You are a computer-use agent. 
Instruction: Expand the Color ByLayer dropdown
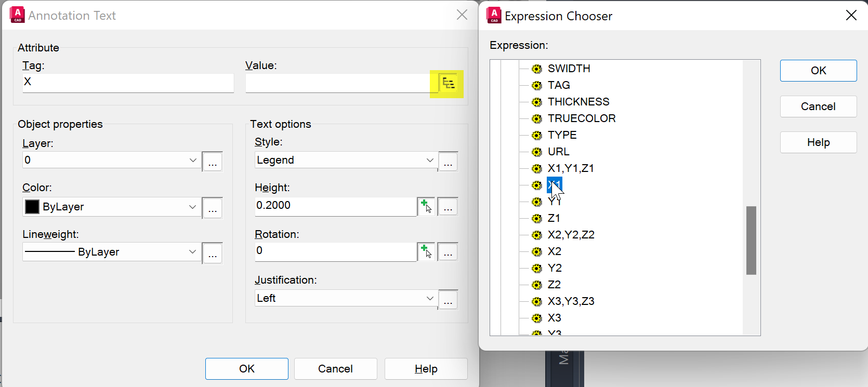click(x=192, y=207)
